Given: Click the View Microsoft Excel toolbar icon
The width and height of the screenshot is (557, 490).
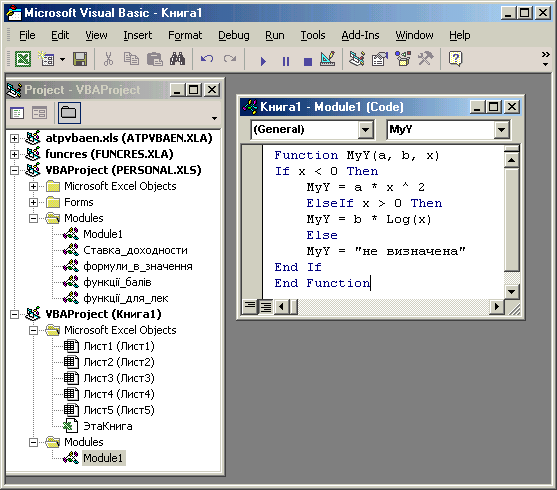Looking at the screenshot, I should coord(23,59).
